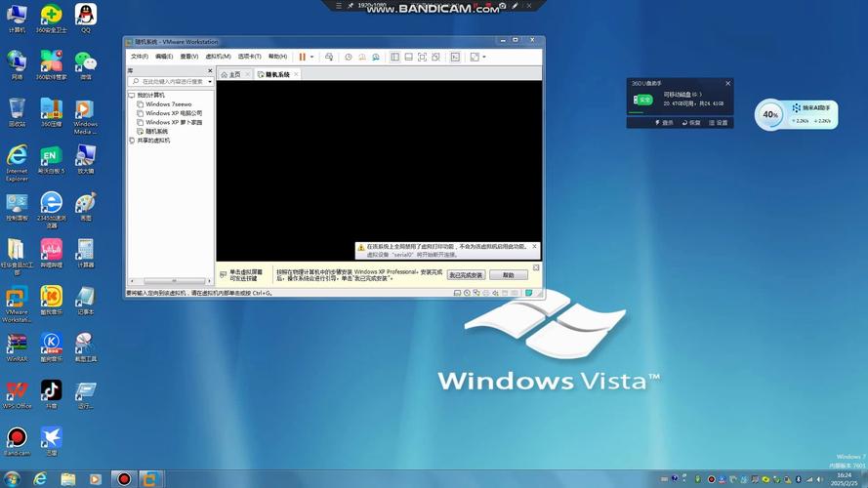Image resolution: width=868 pixels, height=488 pixels.
Task: Open the library search filter dropdown
Action: tap(210, 82)
